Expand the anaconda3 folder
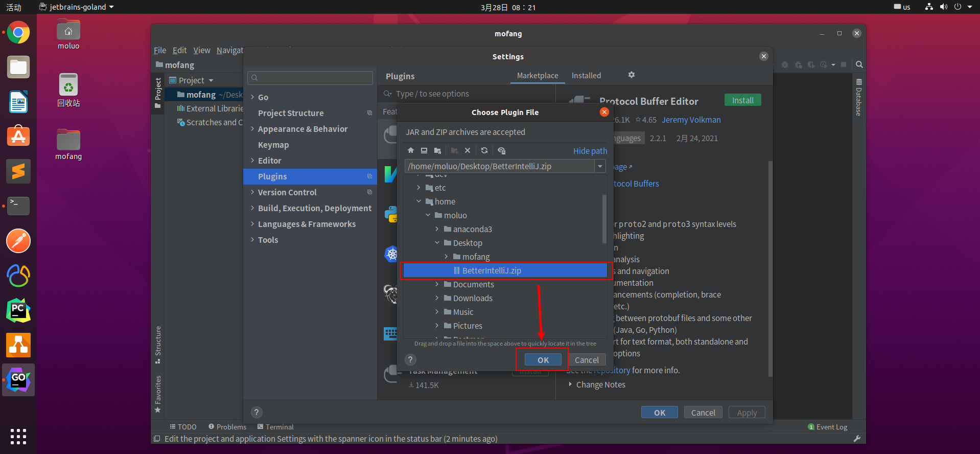This screenshot has height=454, width=980. point(437,229)
